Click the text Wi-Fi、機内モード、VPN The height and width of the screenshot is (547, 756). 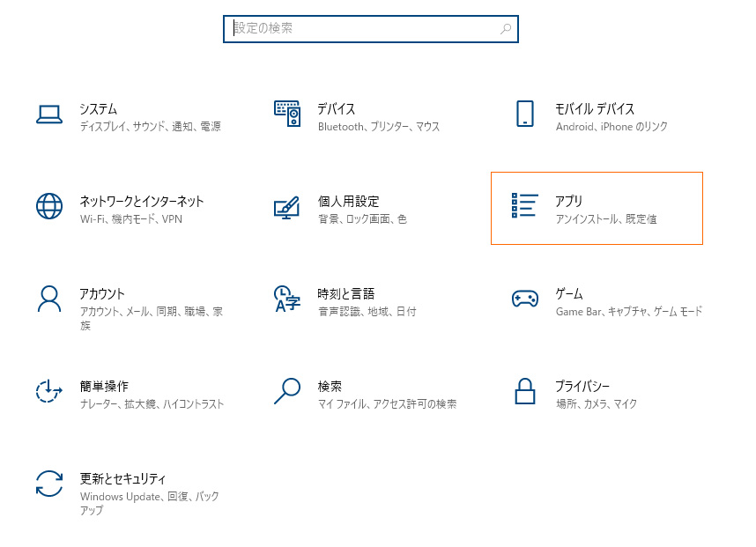pyautogui.click(x=131, y=218)
